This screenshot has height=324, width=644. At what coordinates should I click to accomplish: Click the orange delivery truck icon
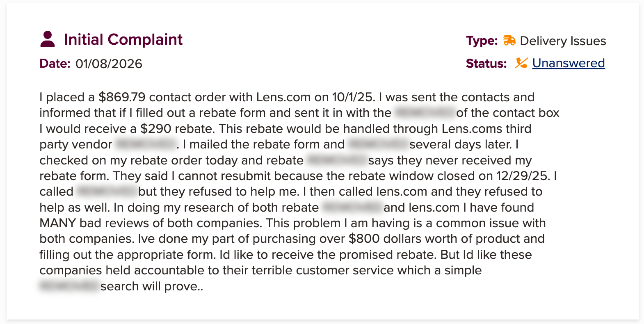(509, 40)
